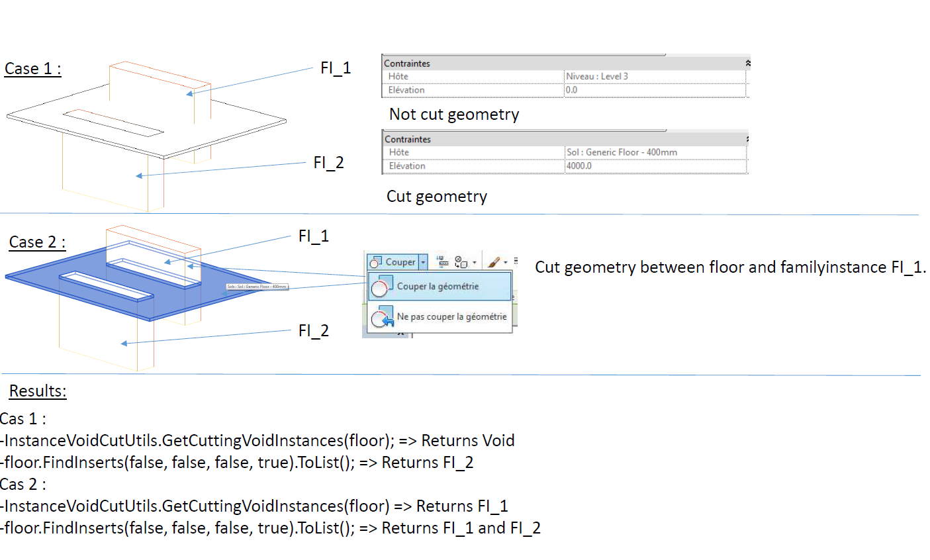The image size is (930, 560).
Task: Click Elévation value 0.0 field
Action: click(x=655, y=90)
